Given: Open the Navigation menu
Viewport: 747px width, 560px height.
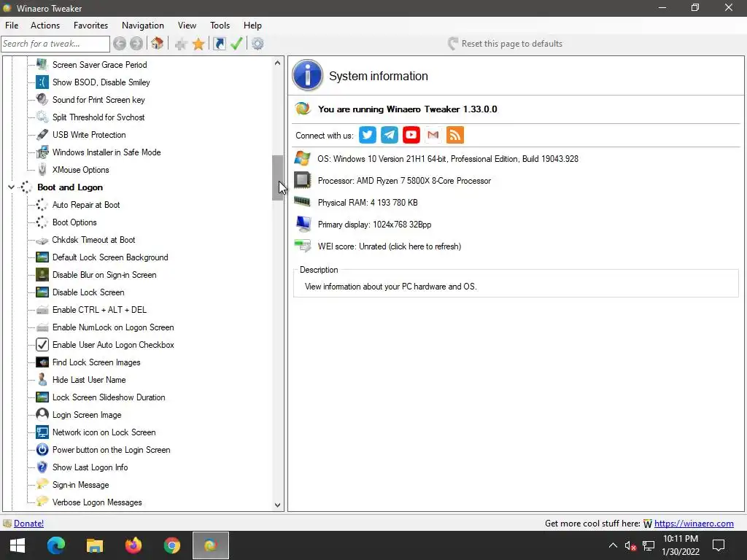Looking at the screenshot, I should [x=143, y=26].
